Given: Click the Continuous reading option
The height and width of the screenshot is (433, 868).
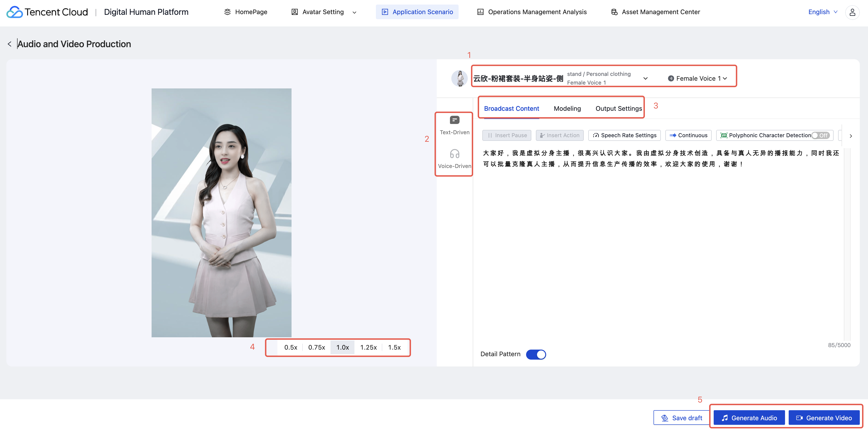Looking at the screenshot, I should coord(688,135).
